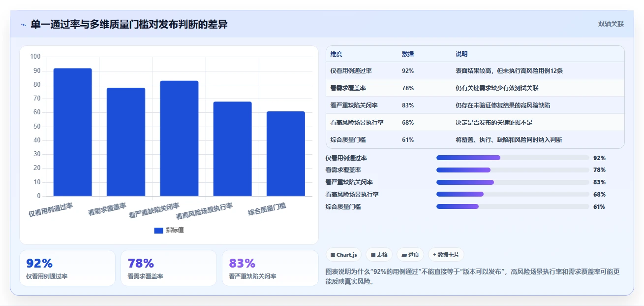Open the 83% 看严重缺陷关闭率 data card

tap(270, 268)
